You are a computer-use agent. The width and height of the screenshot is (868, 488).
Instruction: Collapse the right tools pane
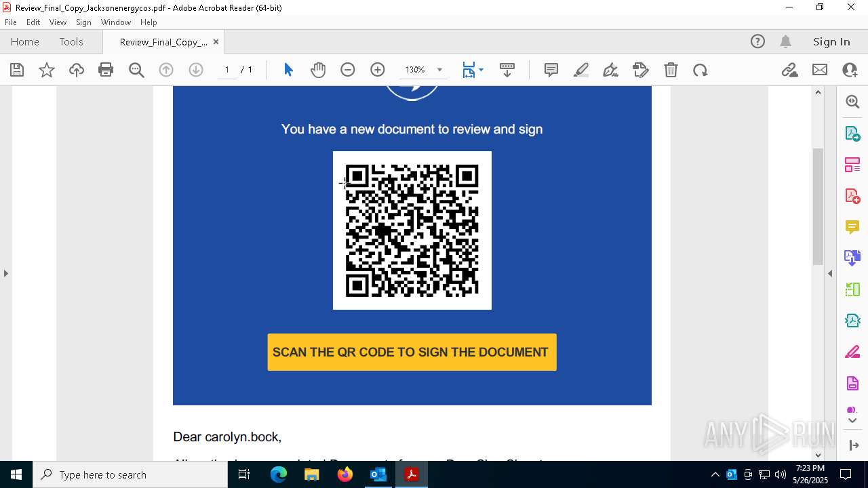tap(830, 273)
